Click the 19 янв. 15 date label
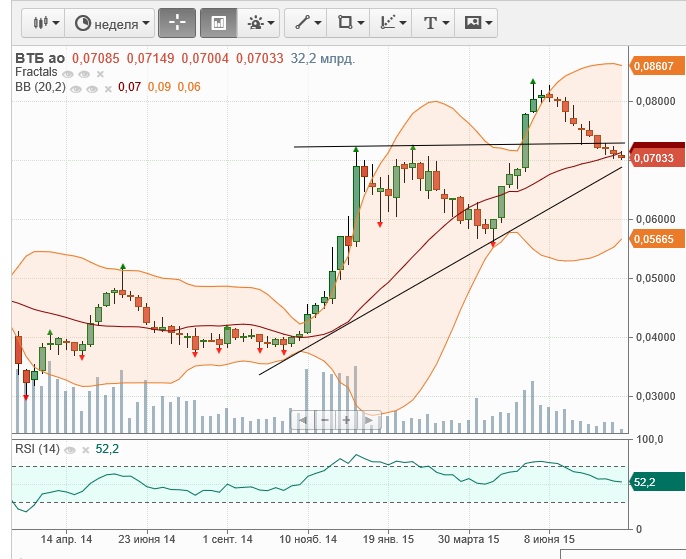This screenshot has height=559, width=686. [x=388, y=539]
